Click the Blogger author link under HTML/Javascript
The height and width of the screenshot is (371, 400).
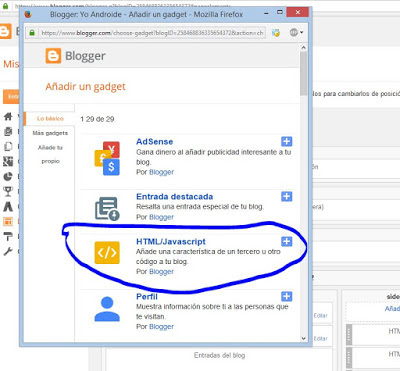click(x=161, y=272)
